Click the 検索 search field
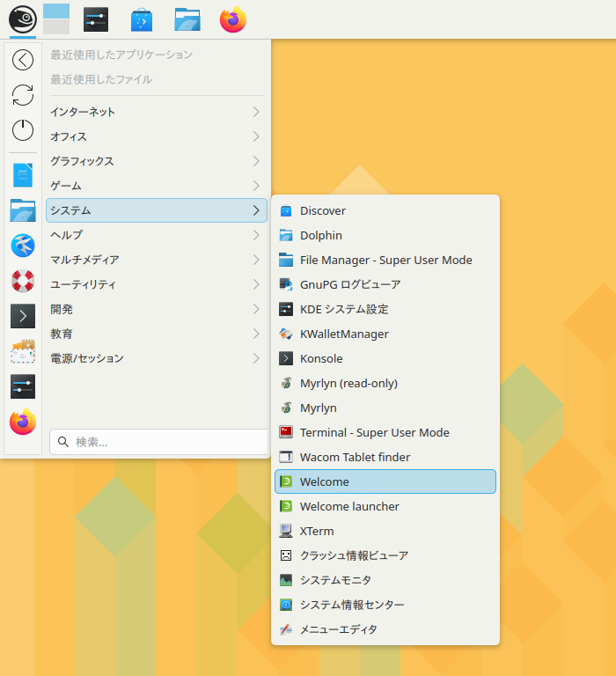This screenshot has height=676, width=616. [159, 442]
